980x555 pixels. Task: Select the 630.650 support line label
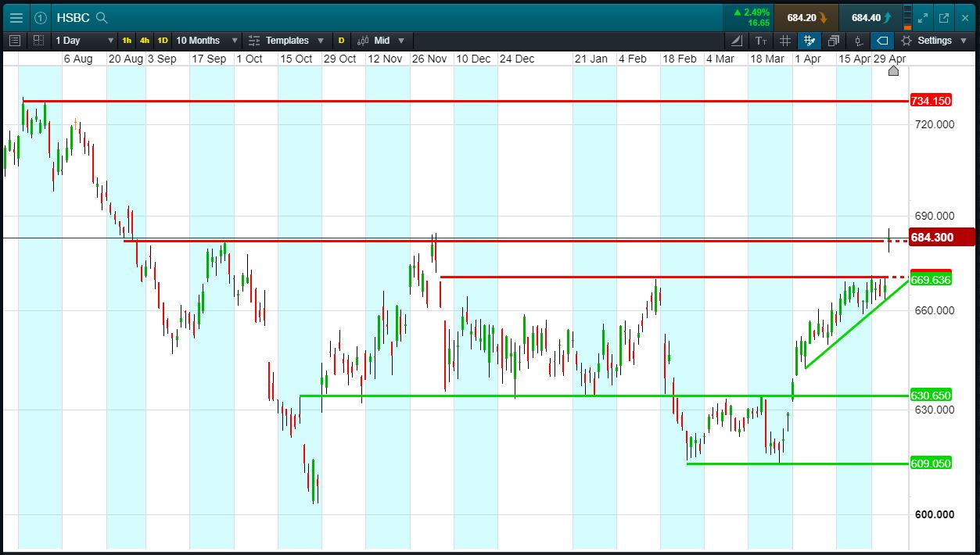931,396
